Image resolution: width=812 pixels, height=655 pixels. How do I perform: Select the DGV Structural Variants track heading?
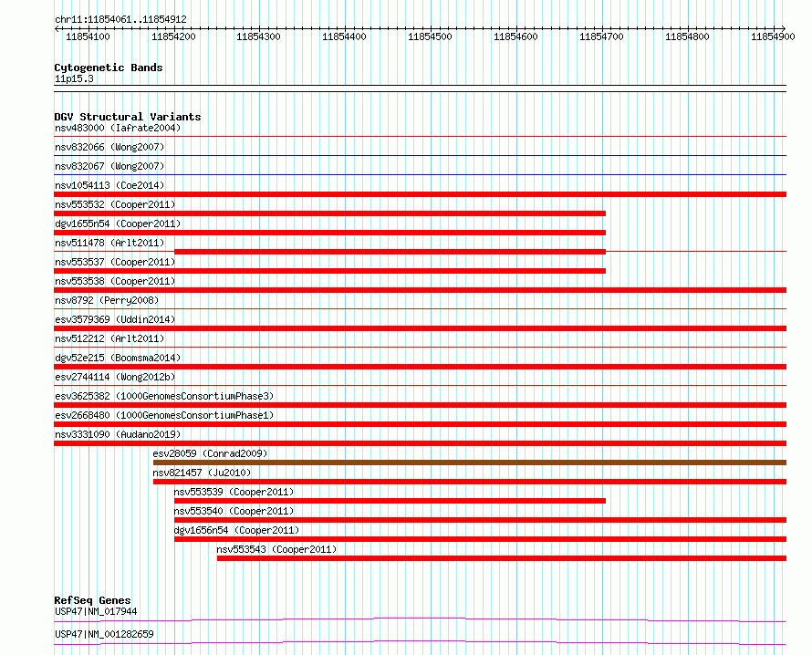point(128,117)
